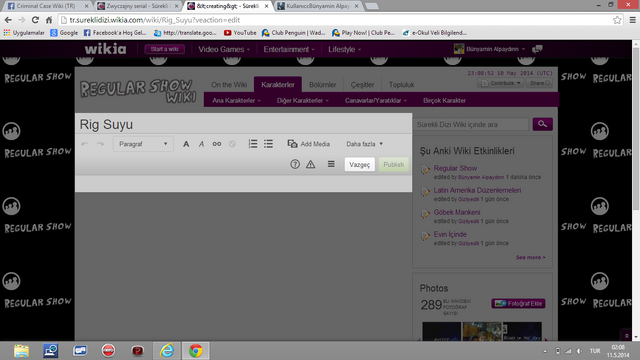Switch to the Kullanıcı:Bünyamin Alpay tab
The width and height of the screenshot is (640, 360).
318,6
